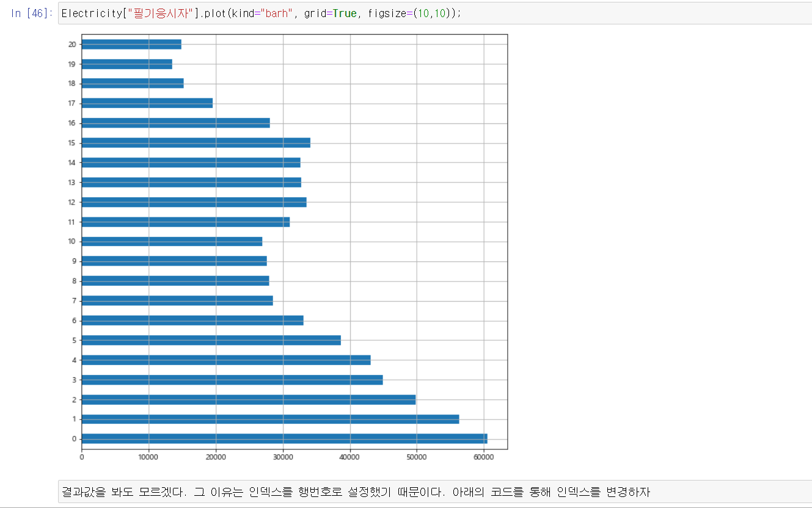
Task: Click the bar for index 2
Action: 249,399
